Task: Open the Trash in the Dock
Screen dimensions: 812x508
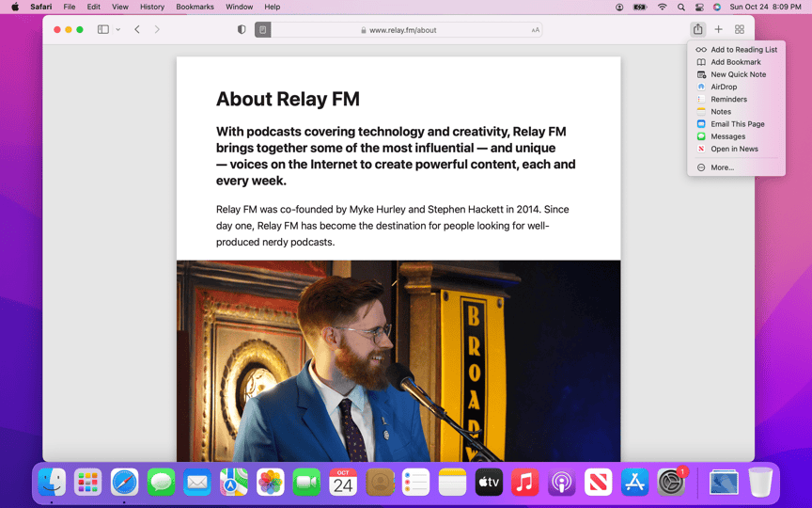Action: (x=760, y=482)
